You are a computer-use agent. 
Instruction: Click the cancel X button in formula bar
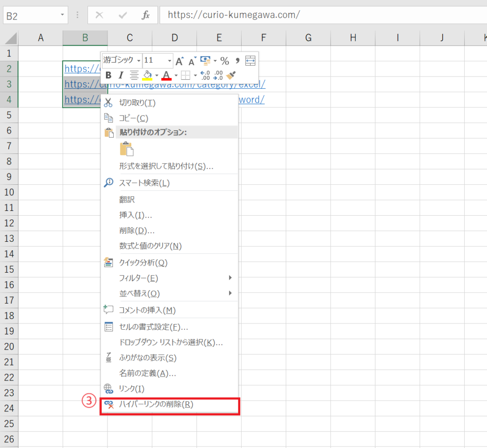(99, 15)
